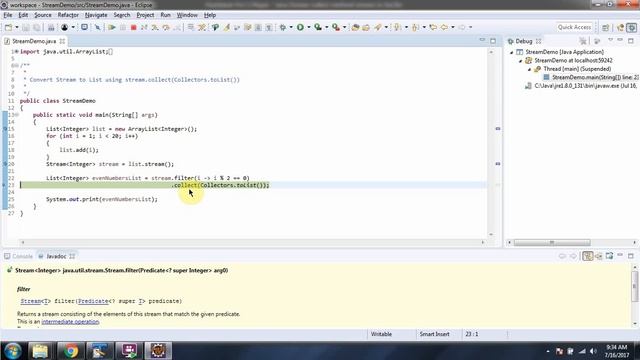Screen dimensions: 640x360
Task: Open the Run launch dropdown arrow
Action: [x=309, y=27]
